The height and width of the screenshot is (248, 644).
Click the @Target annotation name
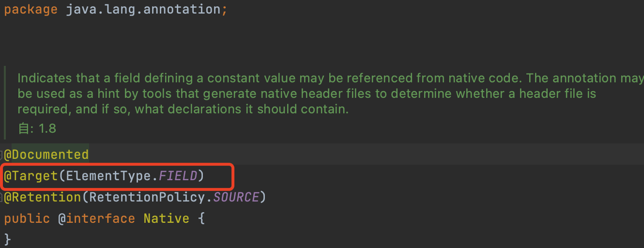31,176
